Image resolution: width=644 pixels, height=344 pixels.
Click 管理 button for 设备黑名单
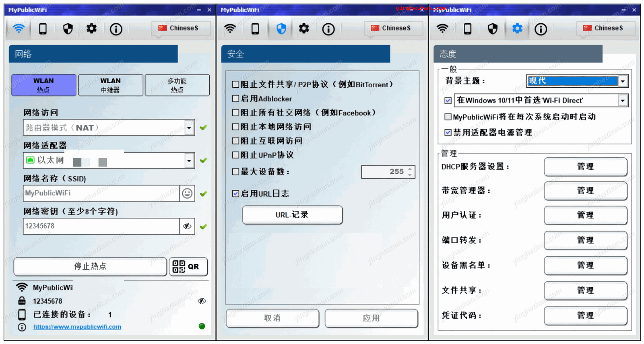pyautogui.click(x=586, y=266)
